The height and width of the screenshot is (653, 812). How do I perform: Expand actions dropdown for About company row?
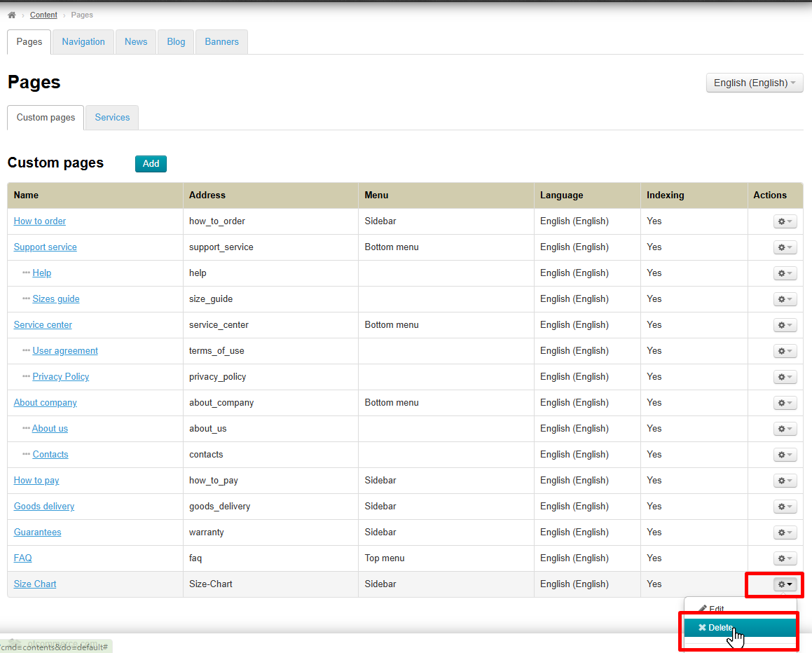[785, 403]
